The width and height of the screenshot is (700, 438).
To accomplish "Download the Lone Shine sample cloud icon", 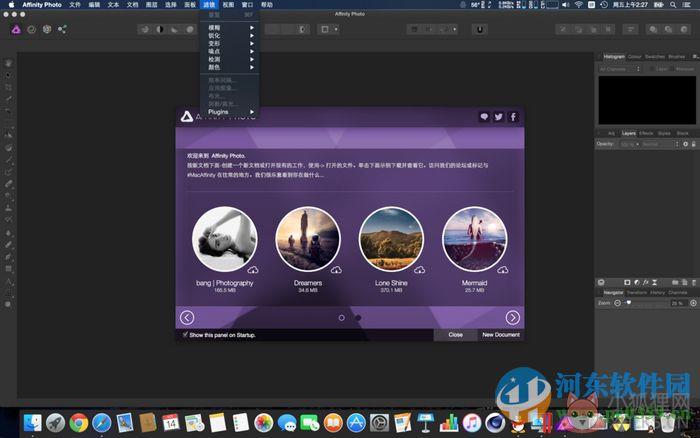I will coord(420,270).
